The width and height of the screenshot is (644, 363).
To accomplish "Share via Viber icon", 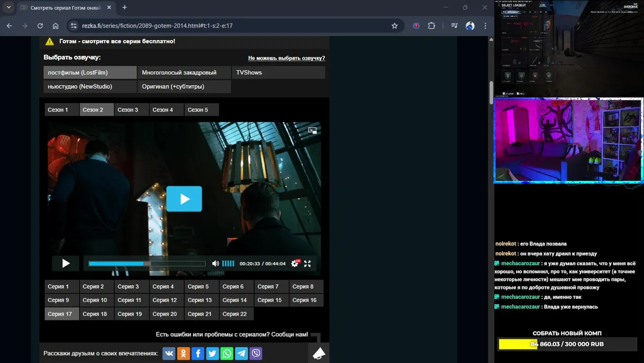I will point(256,353).
